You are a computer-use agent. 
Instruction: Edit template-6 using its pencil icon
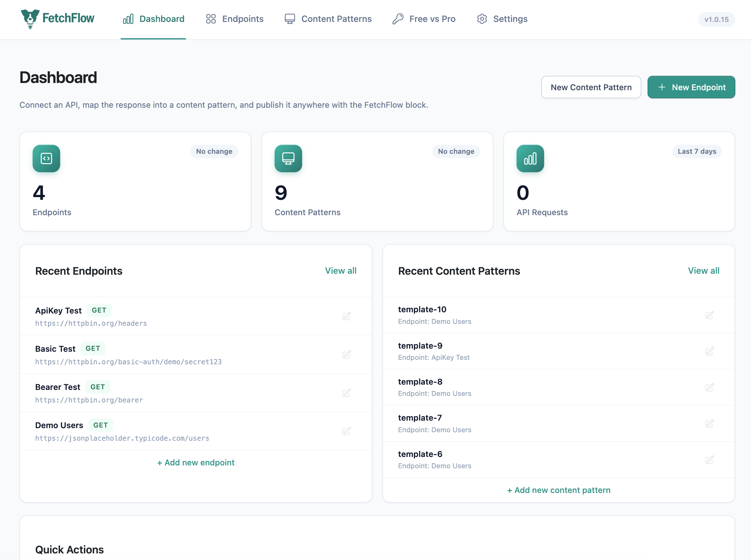[709, 460]
